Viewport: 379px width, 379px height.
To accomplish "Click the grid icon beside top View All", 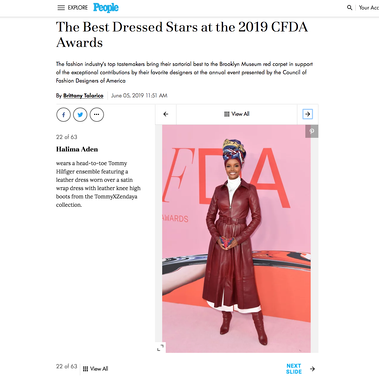I will coord(227,114).
